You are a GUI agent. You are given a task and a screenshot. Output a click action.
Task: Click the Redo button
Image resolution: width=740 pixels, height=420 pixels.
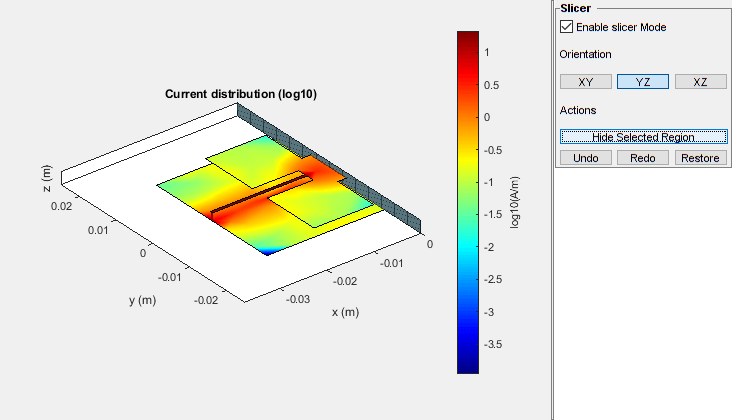pos(643,158)
